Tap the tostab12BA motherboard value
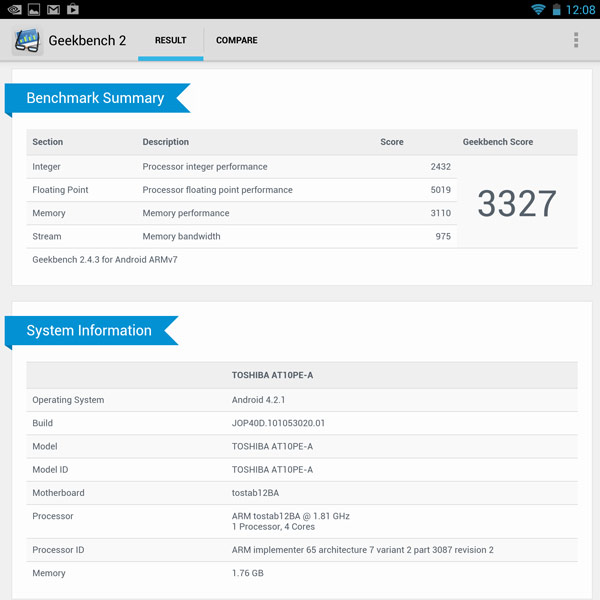The width and height of the screenshot is (600, 600). pyautogui.click(x=255, y=493)
